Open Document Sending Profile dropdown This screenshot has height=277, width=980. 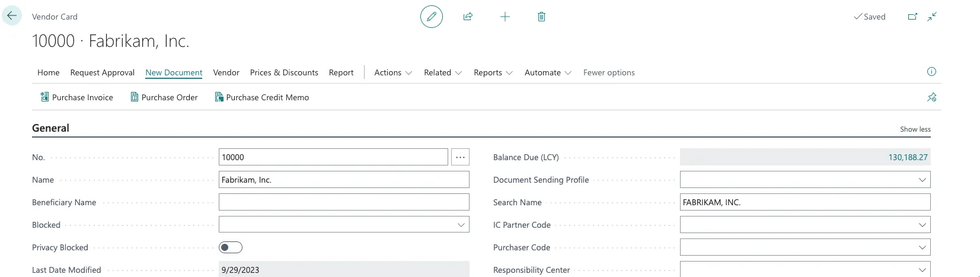pyautogui.click(x=922, y=180)
